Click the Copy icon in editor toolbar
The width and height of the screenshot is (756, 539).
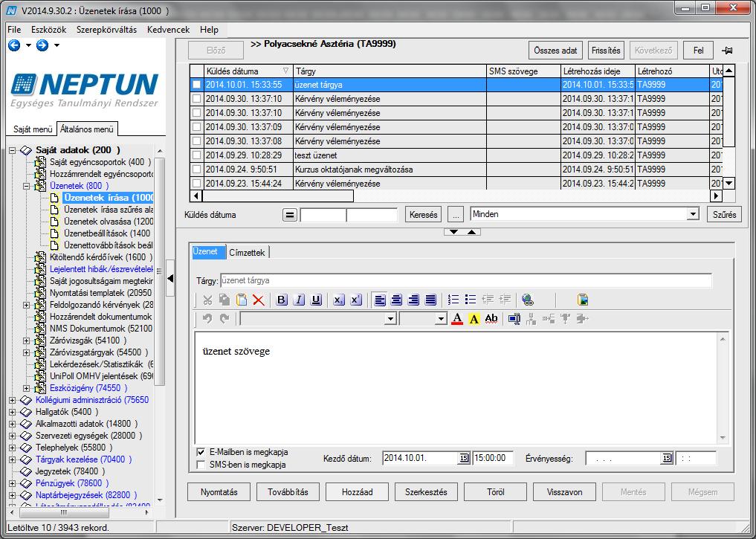click(x=224, y=300)
